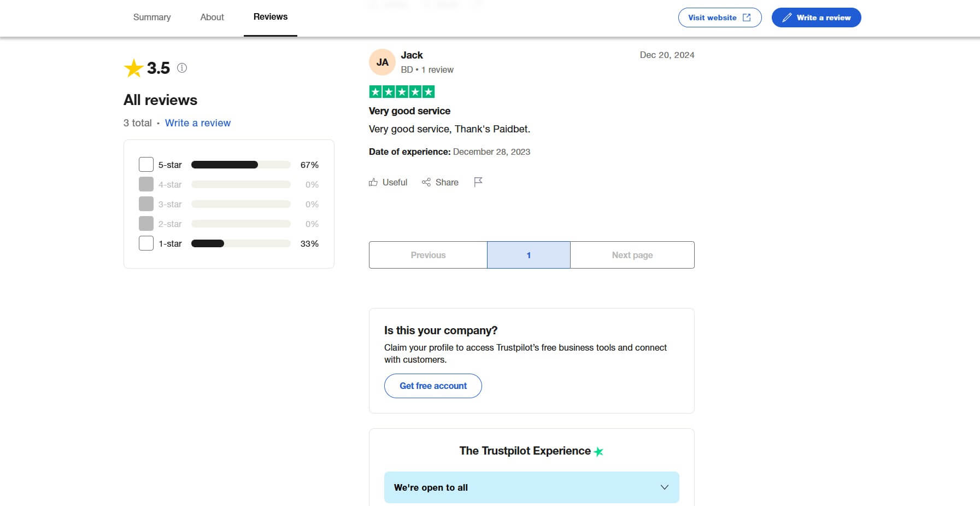Click the 5-star percentage bar
The height and width of the screenshot is (506, 980).
240,165
